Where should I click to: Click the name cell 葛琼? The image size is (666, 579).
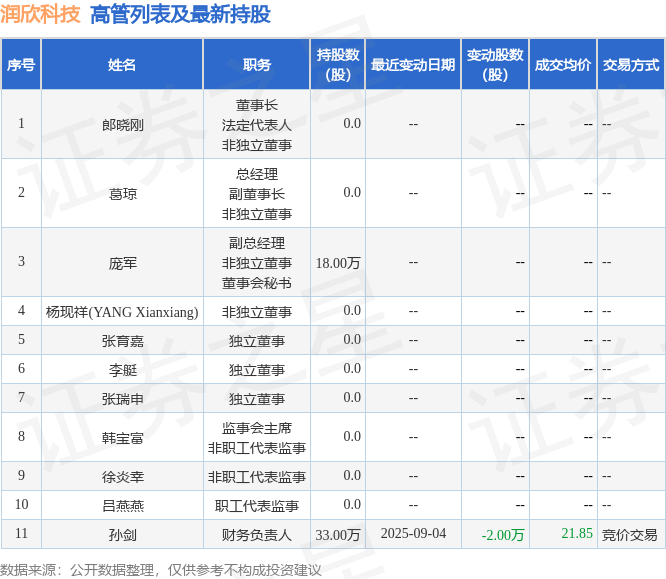pos(122,193)
